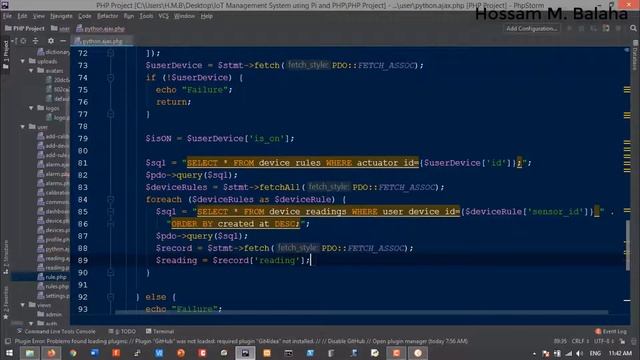
Task: Select the dictionary file in project tree
Action: coord(53,52)
